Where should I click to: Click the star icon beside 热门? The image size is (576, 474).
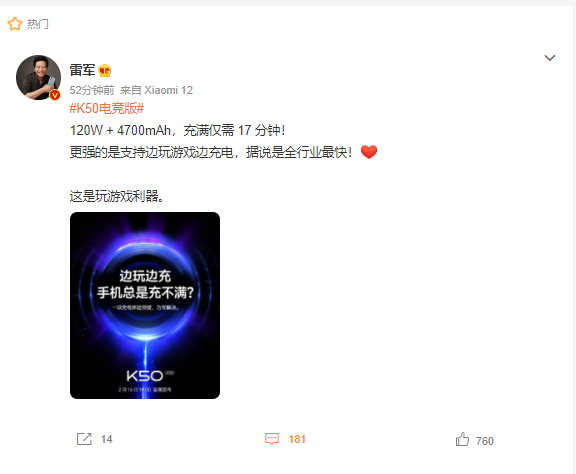(x=15, y=24)
